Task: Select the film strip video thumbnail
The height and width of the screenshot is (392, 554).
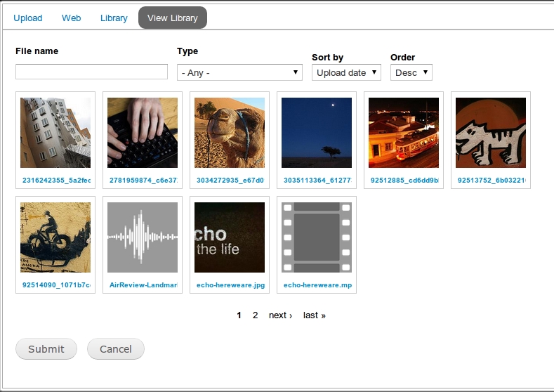Action: coord(317,237)
